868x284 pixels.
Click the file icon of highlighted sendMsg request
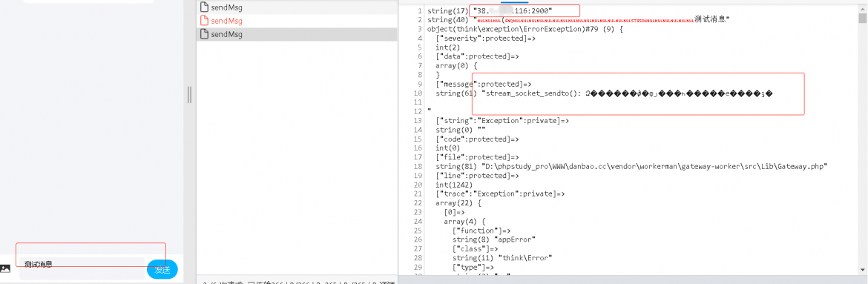(x=204, y=34)
